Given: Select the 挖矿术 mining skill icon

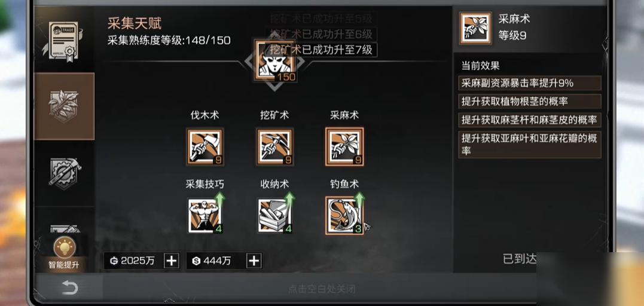Looking at the screenshot, I should coord(275,147).
